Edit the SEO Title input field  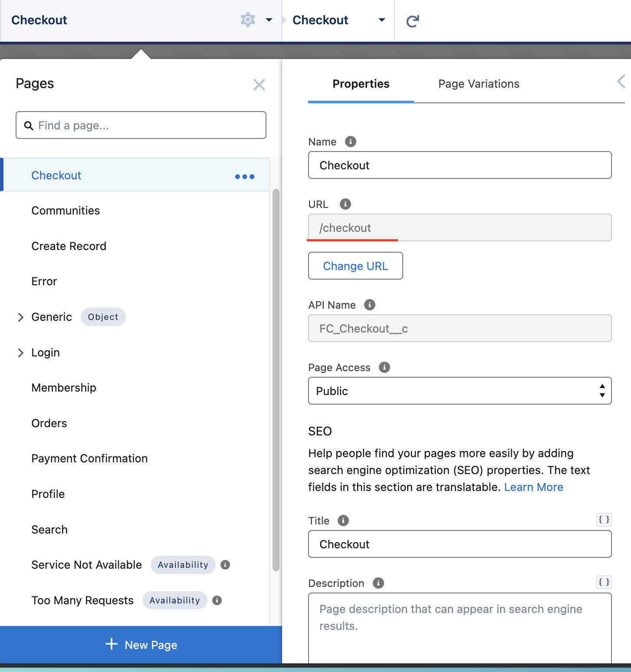click(460, 544)
